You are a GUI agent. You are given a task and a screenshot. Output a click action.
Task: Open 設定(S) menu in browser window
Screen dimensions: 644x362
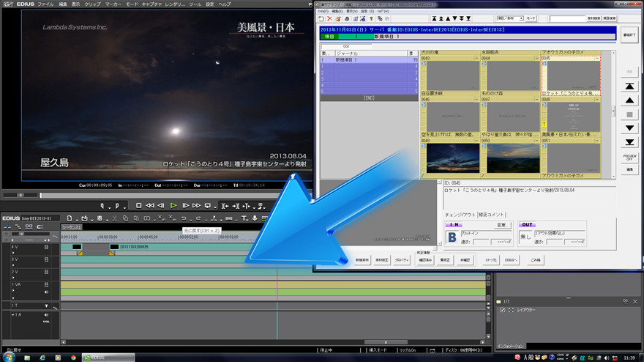(x=367, y=11)
